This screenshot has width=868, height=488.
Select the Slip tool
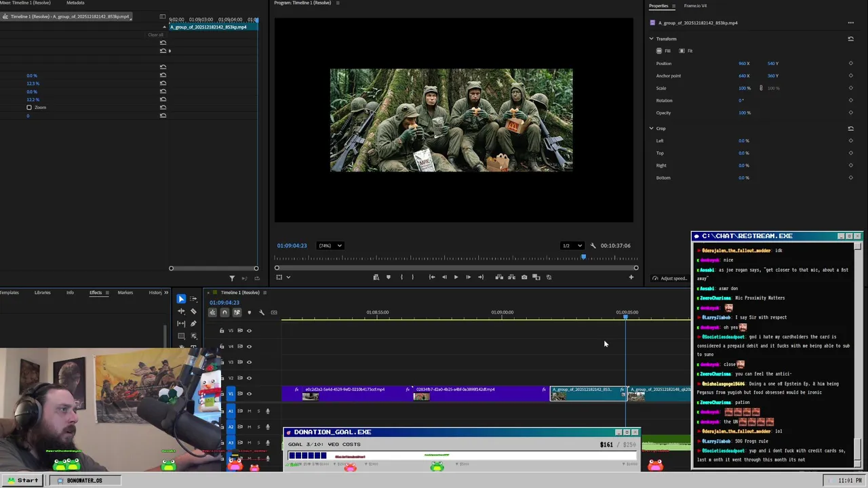coord(181,323)
